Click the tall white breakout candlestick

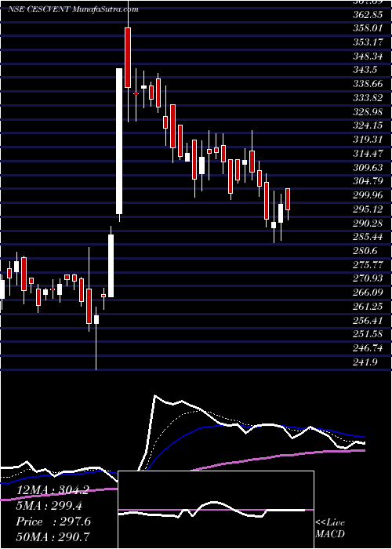(x=119, y=141)
